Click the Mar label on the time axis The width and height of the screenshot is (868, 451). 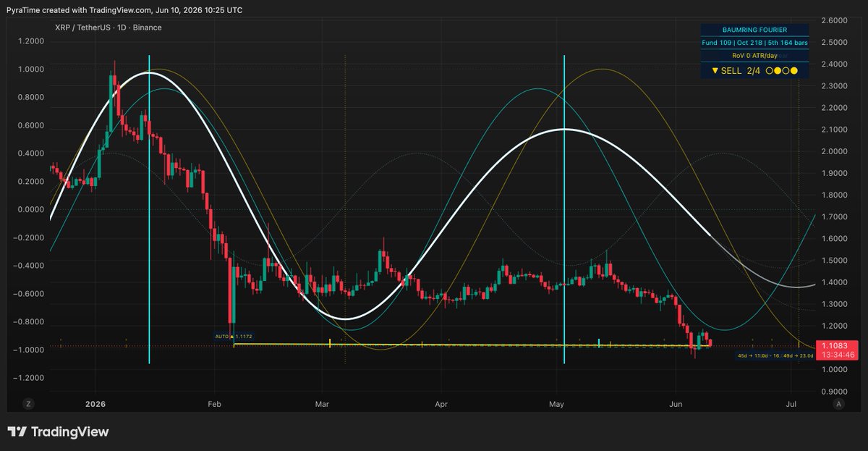tap(323, 403)
